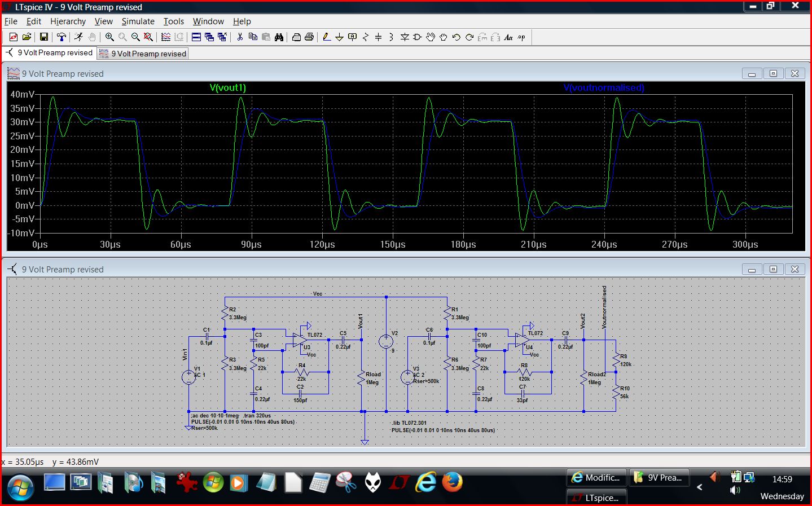This screenshot has height=506, width=812.
Task: Open the Windows Start button
Action: tap(20, 488)
